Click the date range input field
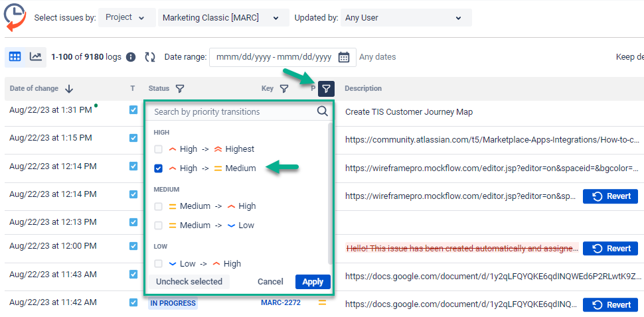This screenshot has height=317, width=644. [283, 57]
